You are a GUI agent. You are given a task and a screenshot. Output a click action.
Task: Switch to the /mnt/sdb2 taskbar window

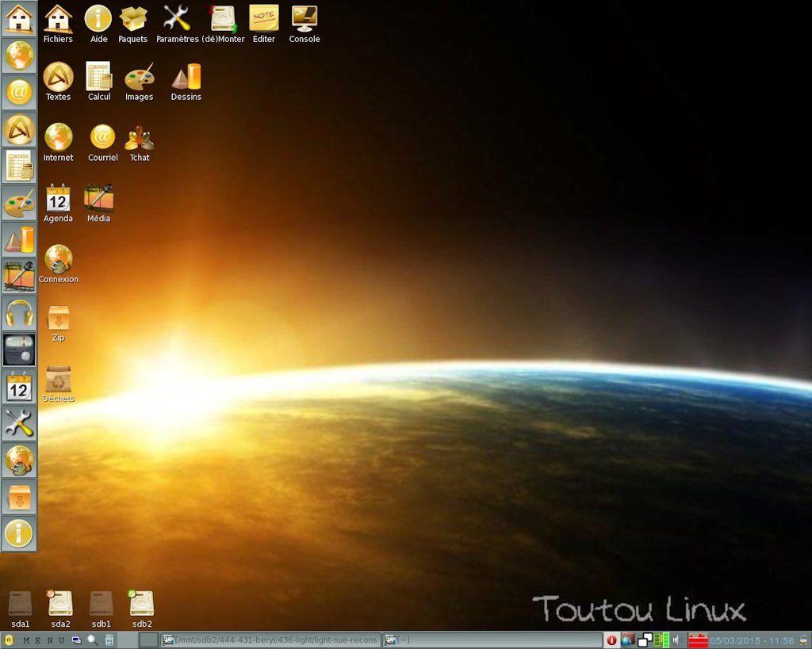point(270,640)
